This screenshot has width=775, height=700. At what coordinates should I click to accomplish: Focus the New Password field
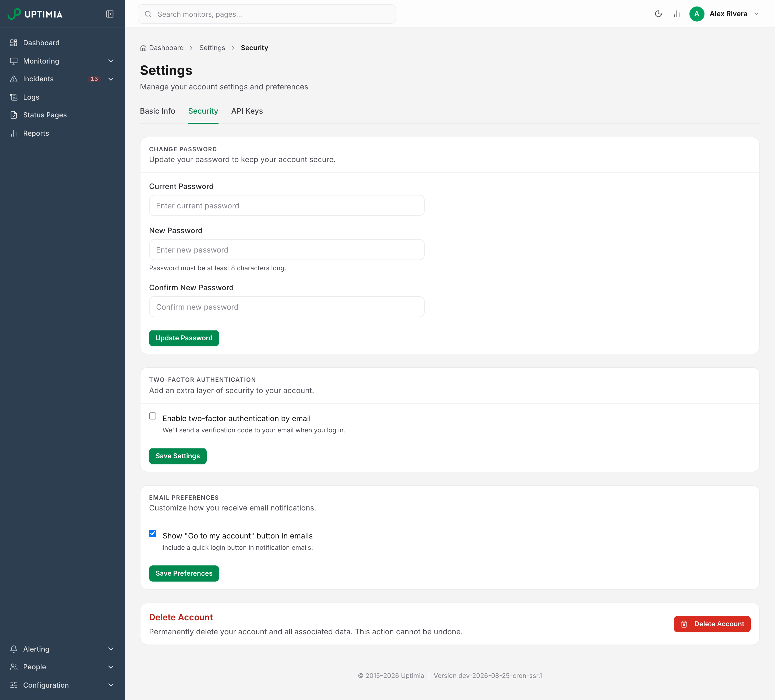click(x=287, y=250)
